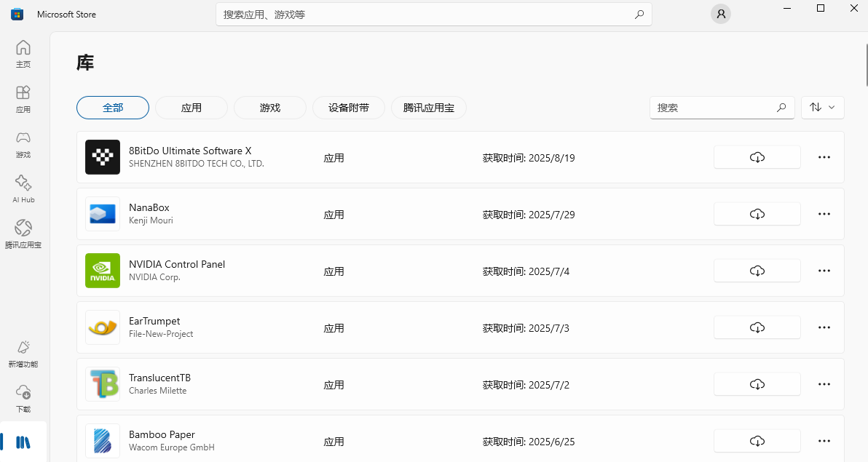The width and height of the screenshot is (868, 462).
Task: Open the EarTrumpet app title
Action: pos(154,321)
